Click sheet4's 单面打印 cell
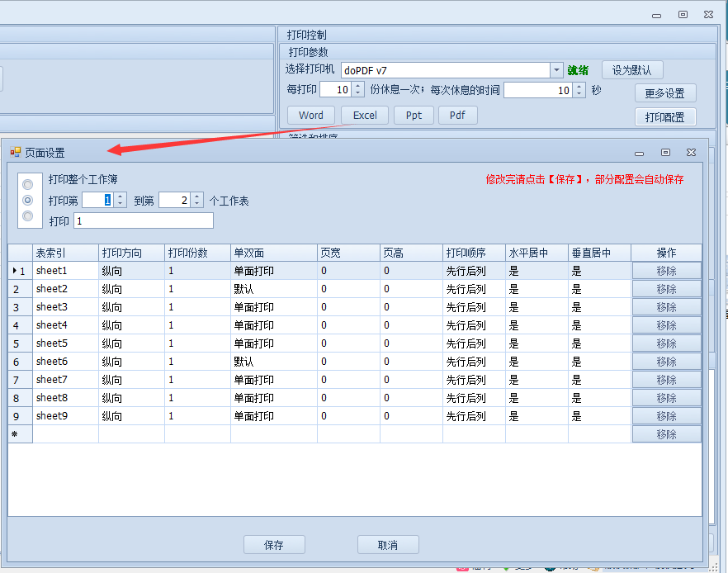Screen dimensions: 728x573 pos(274,325)
